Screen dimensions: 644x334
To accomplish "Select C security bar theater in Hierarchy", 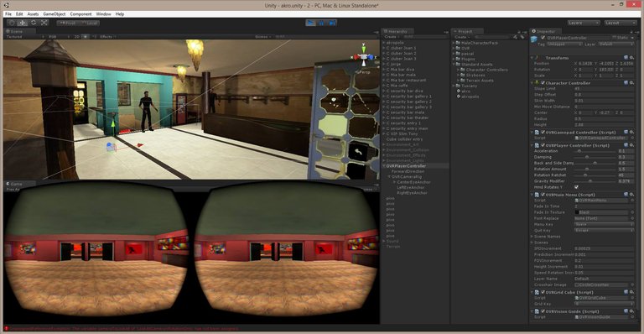I will click(408, 117).
